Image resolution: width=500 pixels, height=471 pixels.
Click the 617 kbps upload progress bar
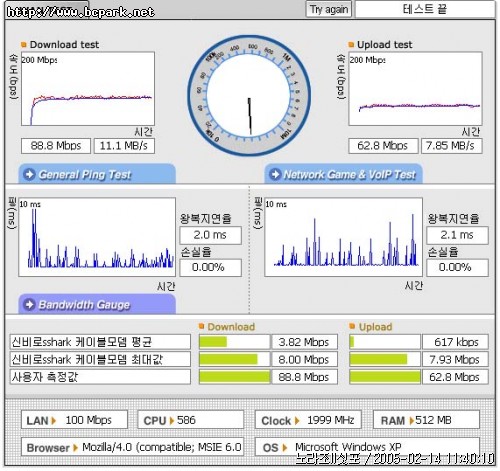[x=385, y=342]
